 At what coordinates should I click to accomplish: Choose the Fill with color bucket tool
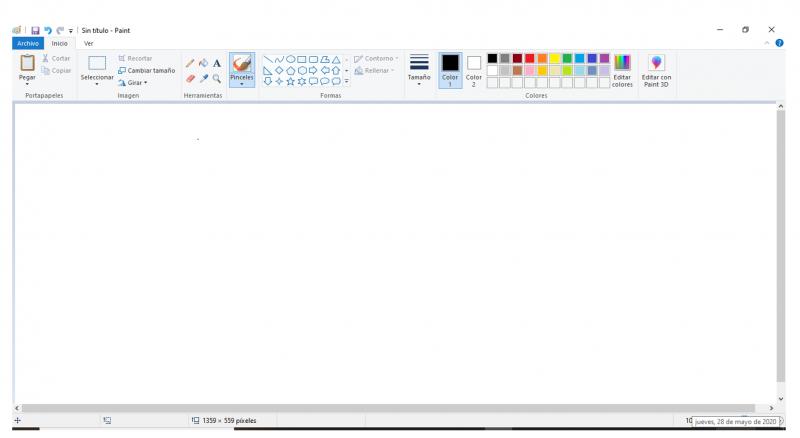203,63
